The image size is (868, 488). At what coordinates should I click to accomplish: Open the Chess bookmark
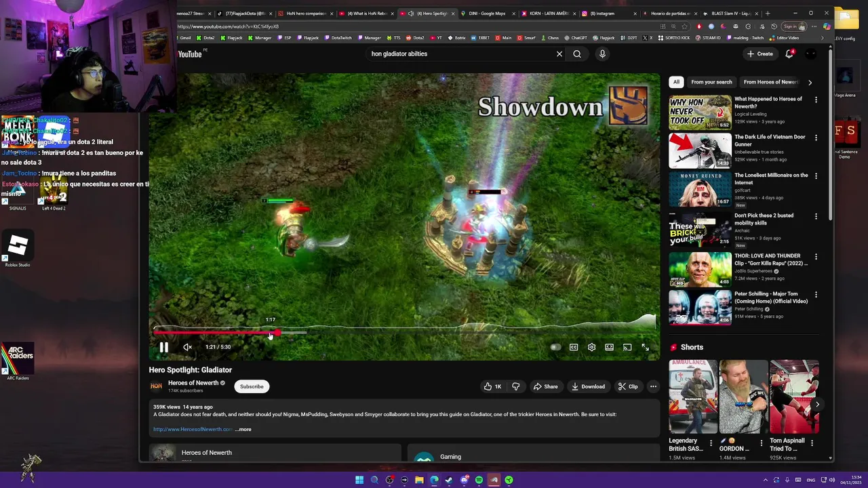click(x=549, y=38)
